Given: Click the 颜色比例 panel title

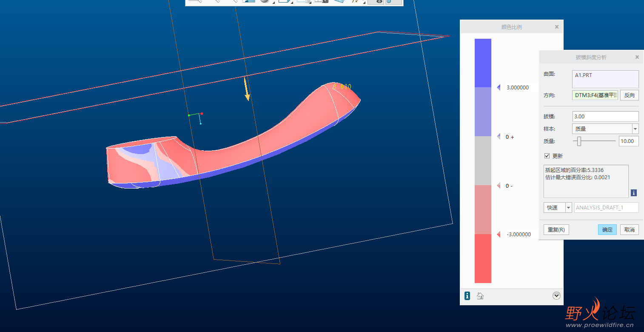Looking at the screenshot, I should coord(512,27).
